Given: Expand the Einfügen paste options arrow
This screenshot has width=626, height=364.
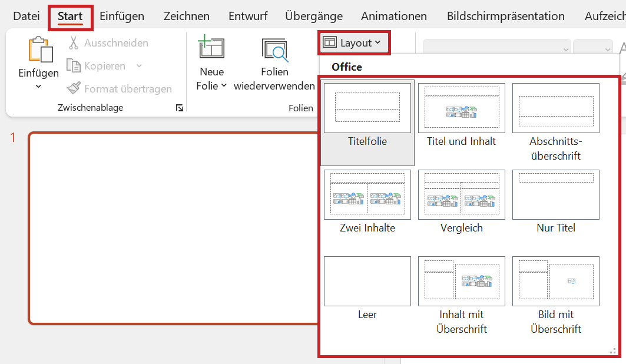Looking at the screenshot, I should click(x=38, y=86).
